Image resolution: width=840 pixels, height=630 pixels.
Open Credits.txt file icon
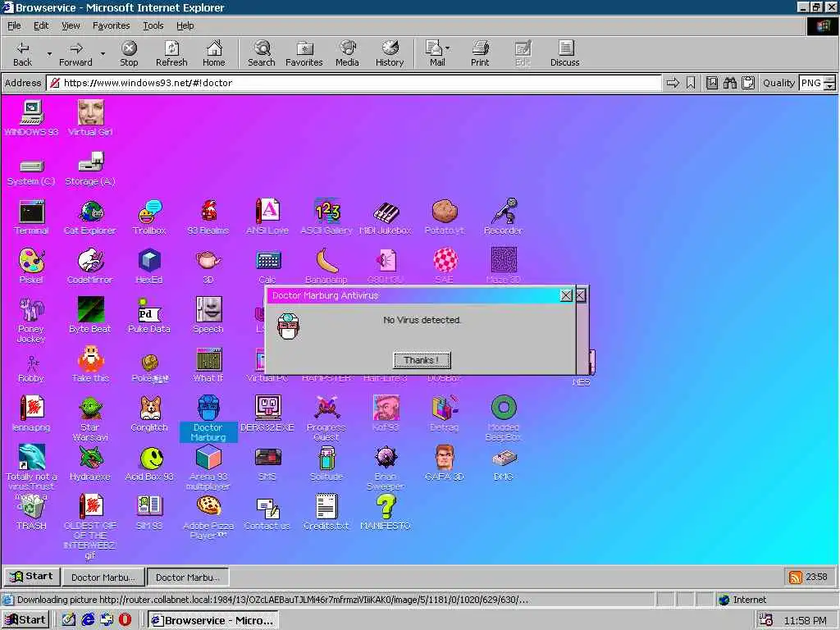326,512
